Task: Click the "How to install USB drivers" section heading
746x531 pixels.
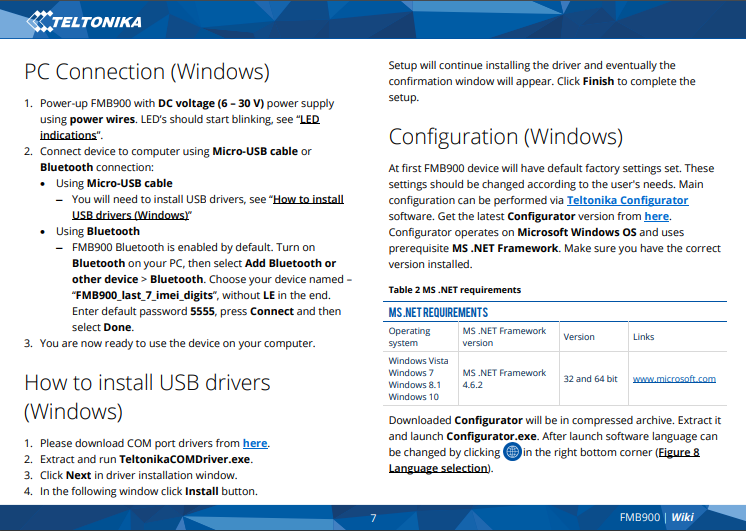Action: [147, 382]
